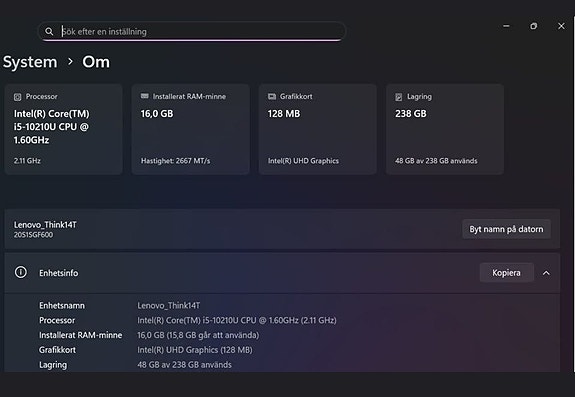Click the Om breadcrumb heading
575x397 pixels.
click(96, 62)
